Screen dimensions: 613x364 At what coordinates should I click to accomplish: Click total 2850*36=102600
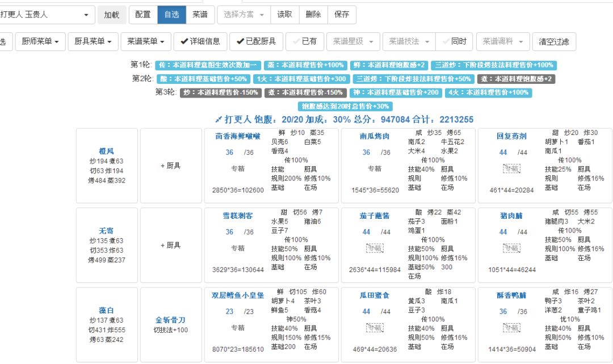pos(238,190)
